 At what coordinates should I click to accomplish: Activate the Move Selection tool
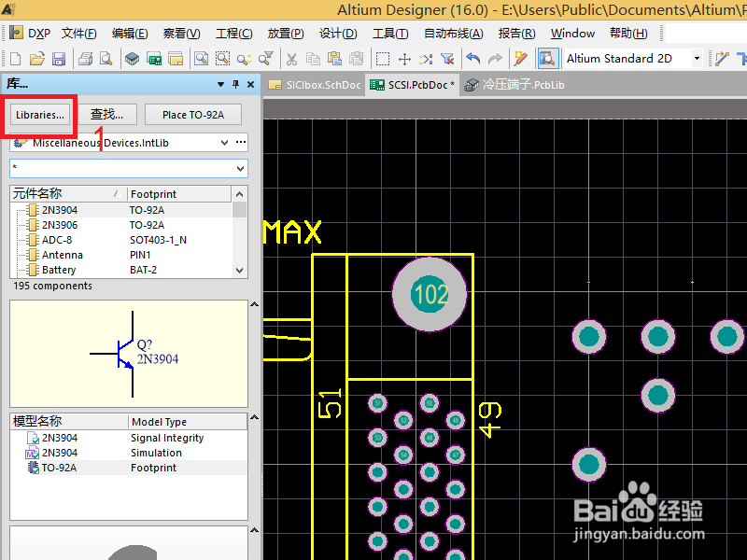[404, 59]
